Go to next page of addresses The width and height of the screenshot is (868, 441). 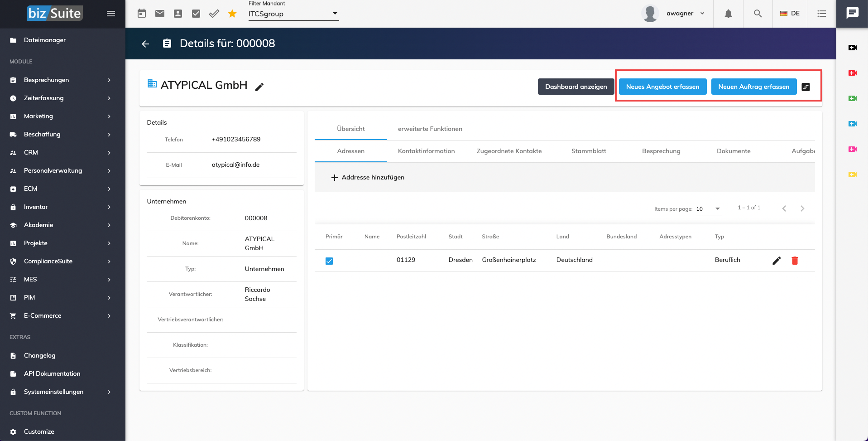pos(802,208)
